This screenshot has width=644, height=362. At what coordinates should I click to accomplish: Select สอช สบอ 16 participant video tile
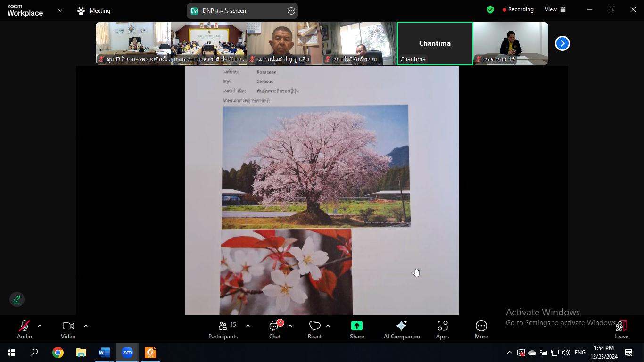511,43
